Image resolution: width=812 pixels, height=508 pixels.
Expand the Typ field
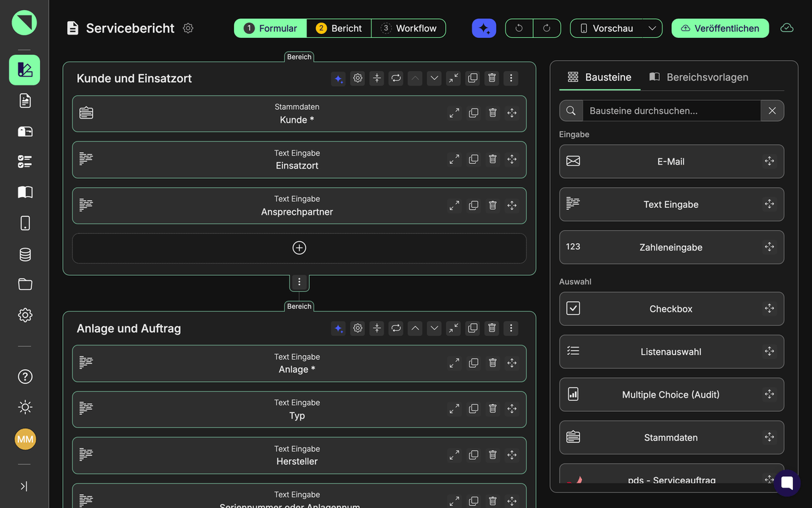[x=455, y=409]
